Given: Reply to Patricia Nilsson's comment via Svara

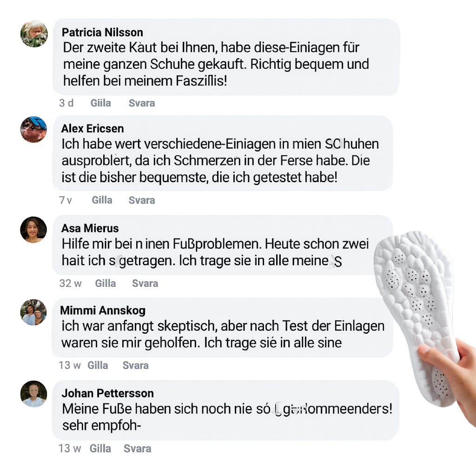Looking at the screenshot, I should click(142, 103).
